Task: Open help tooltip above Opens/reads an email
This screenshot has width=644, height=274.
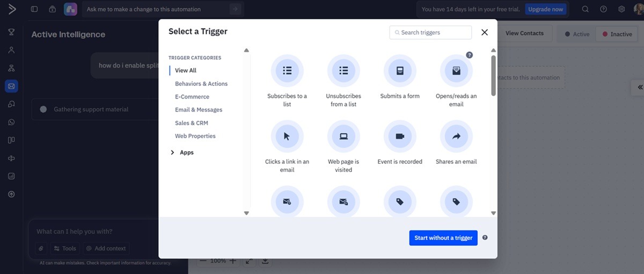Action: coord(469,55)
